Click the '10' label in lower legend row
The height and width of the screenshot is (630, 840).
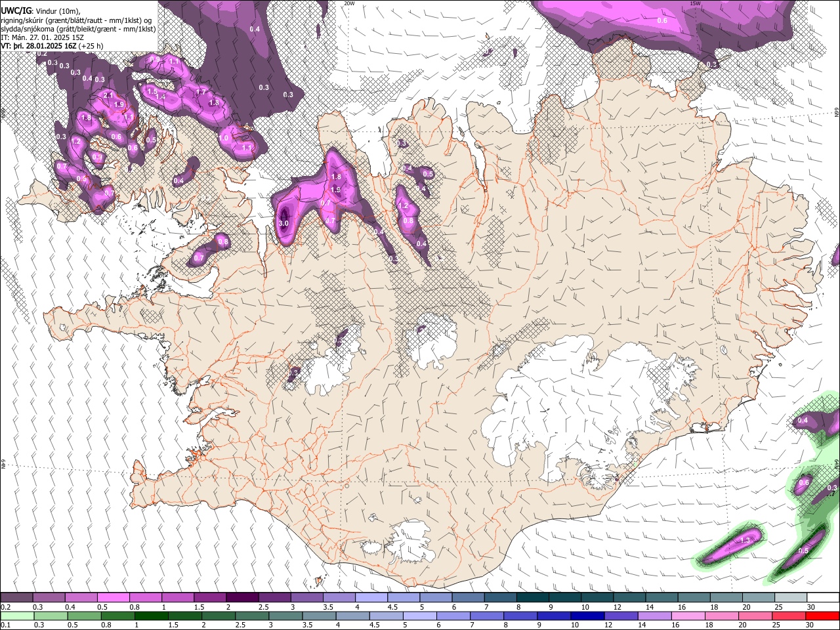(x=574, y=625)
